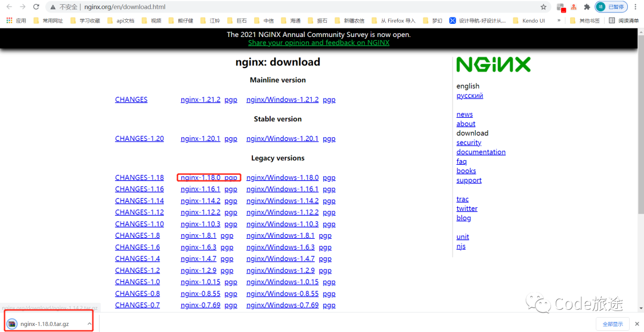Image resolution: width=644 pixels, height=332 pixels.
Task: Open the CHANGES-1.10 link
Action: [139, 224]
